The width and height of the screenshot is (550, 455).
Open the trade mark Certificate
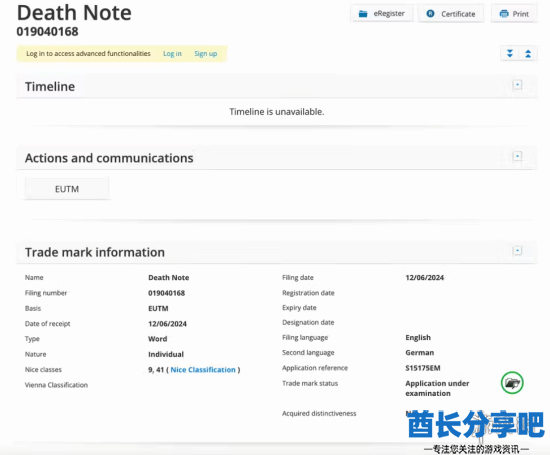pyautogui.click(x=451, y=14)
